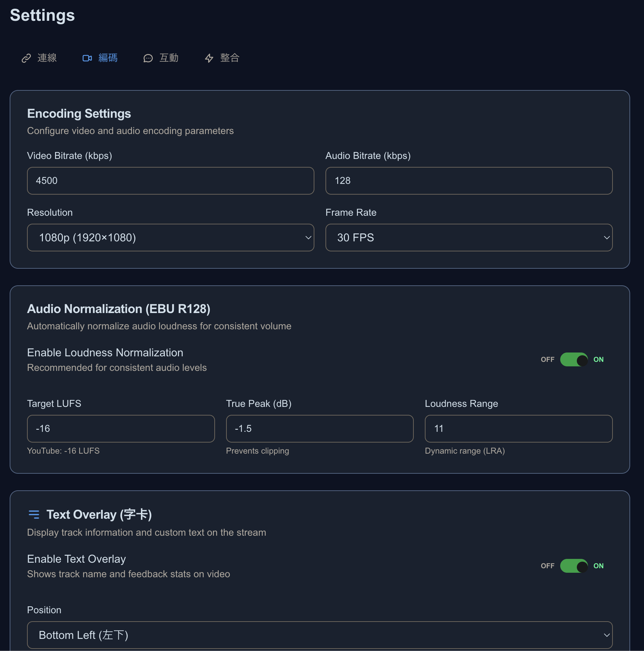Viewport: 644px width, 651px height.
Task: Click the Video Bitrate input field
Action: (x=170, y=181)
